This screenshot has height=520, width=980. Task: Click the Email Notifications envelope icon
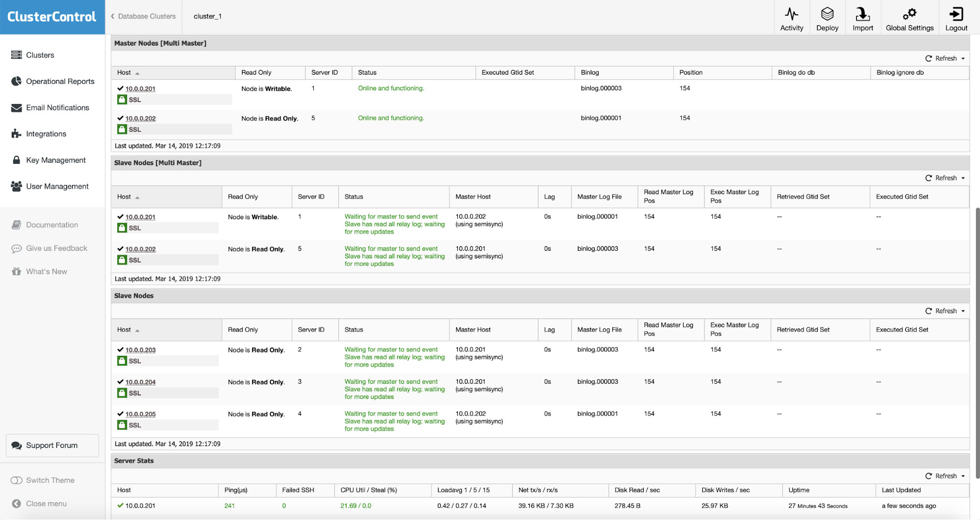pos(17,107)
